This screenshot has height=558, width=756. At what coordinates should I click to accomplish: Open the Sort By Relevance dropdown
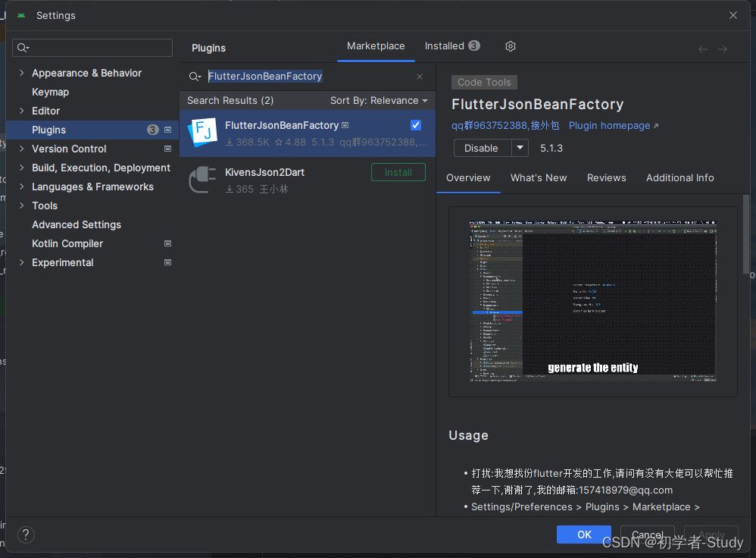pos(379,100)
